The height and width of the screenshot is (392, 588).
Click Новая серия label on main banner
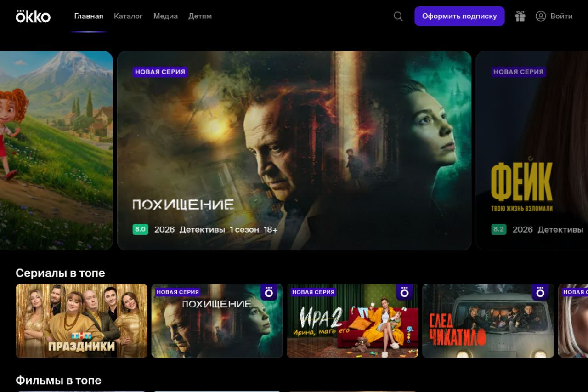click(x=160, y=72)
